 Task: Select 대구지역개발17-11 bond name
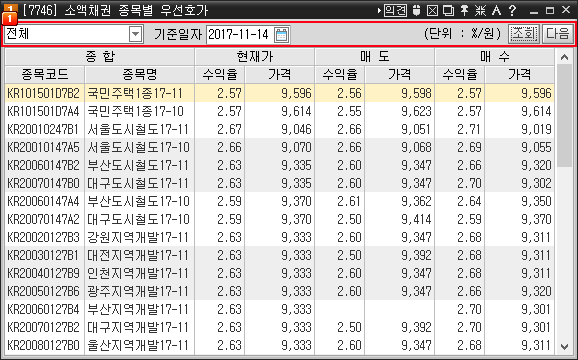(138, 328)
